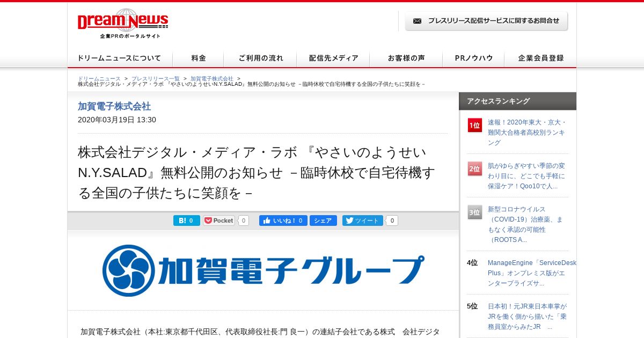The width and height of the screenshot is (644, 338).
Task: Click 加賀電子株式会社 breadcrumb link
Action: point(212,78)
